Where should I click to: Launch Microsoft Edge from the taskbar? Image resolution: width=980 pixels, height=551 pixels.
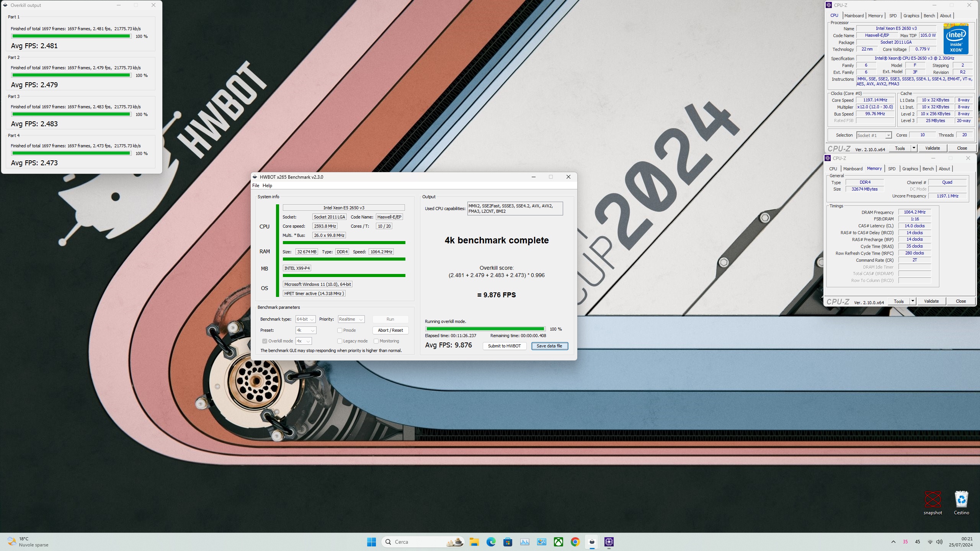tap(491, 542)
